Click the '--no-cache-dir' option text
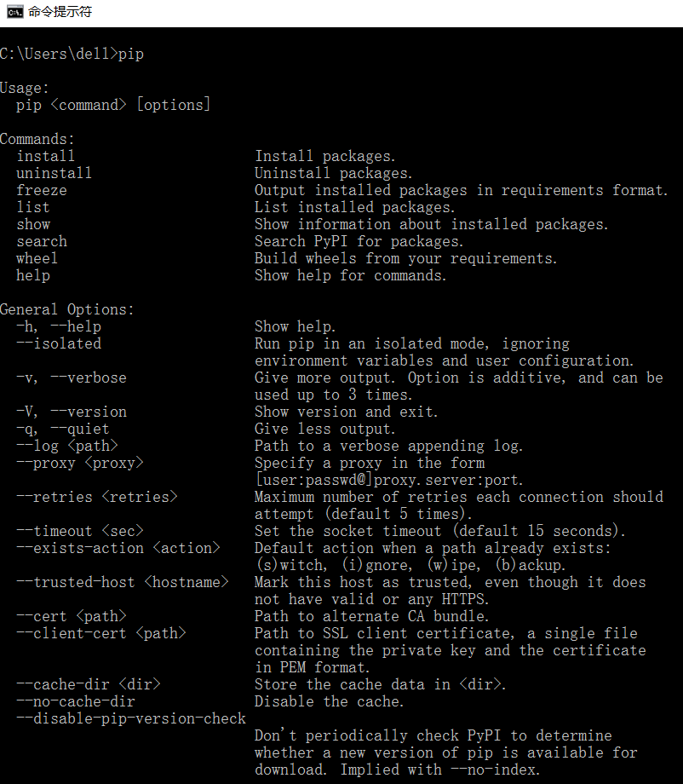This screenshot has height=784, width=683. [x=76, y=701]
